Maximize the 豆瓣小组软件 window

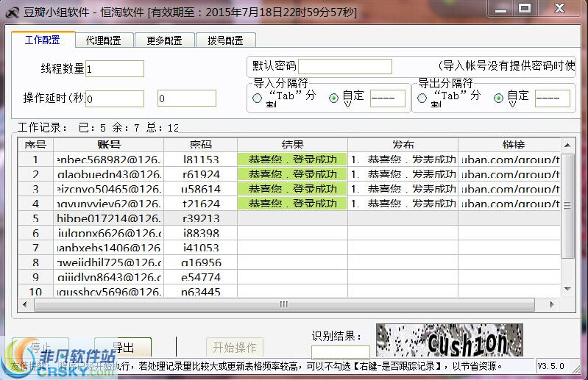click(525, 9)
